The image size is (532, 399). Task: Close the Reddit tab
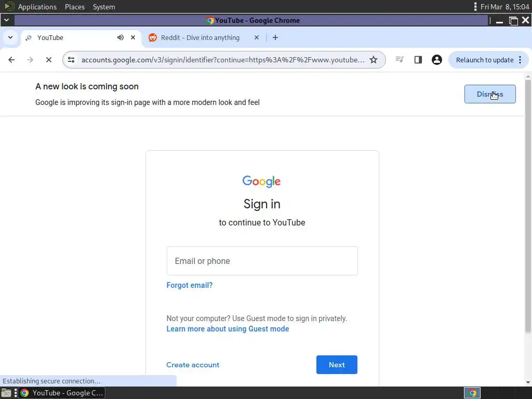click(x=257, y=37)
